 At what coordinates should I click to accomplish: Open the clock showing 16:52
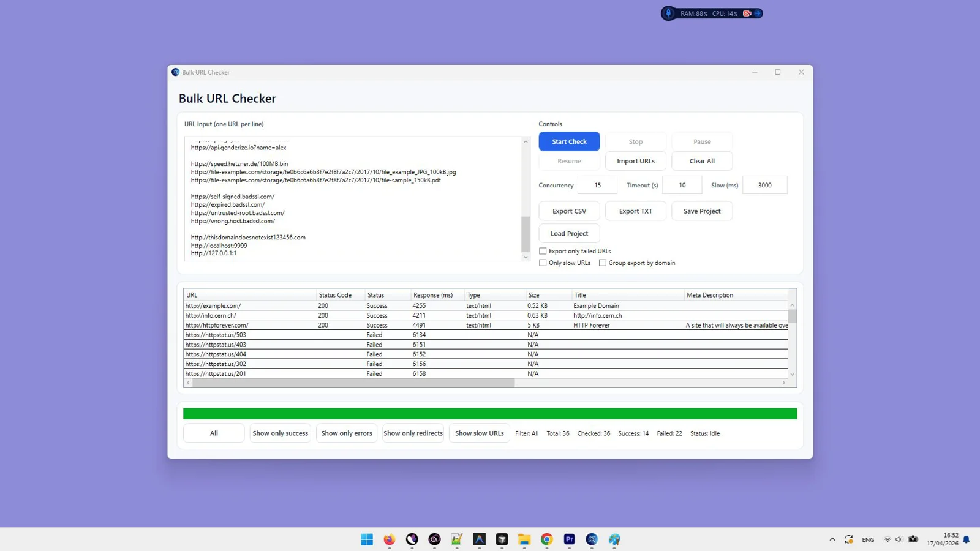click(x=942, y=539)
